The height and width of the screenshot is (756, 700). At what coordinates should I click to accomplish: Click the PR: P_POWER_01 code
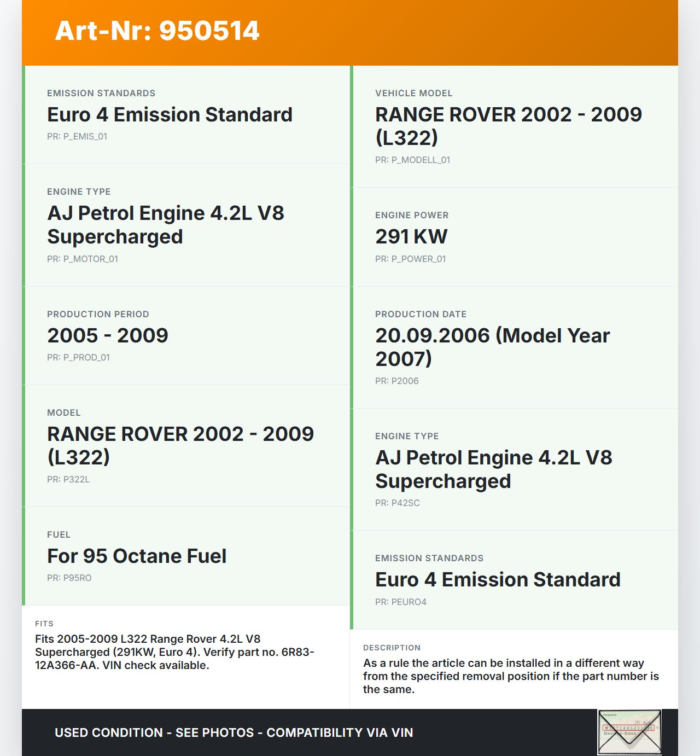click(410, 259)
